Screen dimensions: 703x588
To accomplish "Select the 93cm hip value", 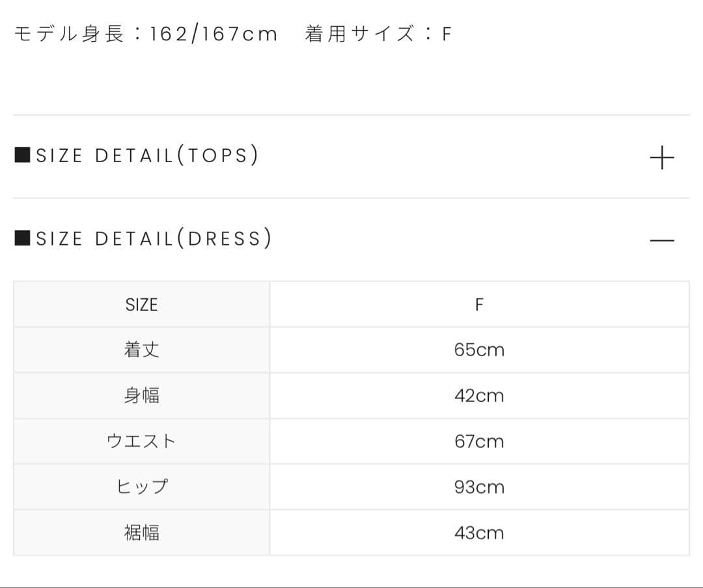I will [479, 487].
